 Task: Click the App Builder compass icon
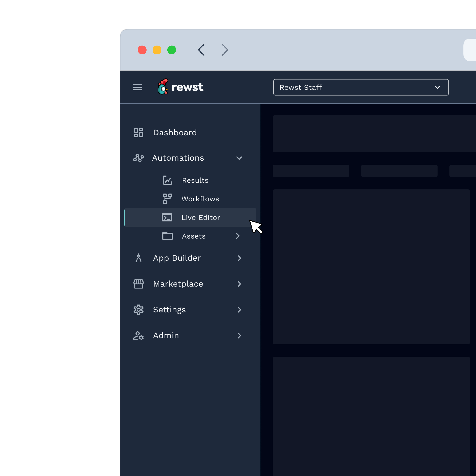pos(138,258)
